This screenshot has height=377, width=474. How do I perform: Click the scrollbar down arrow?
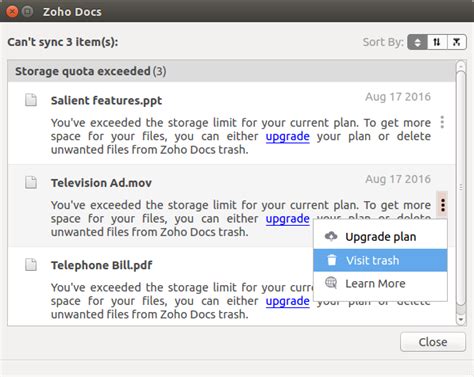click(461, 320)
